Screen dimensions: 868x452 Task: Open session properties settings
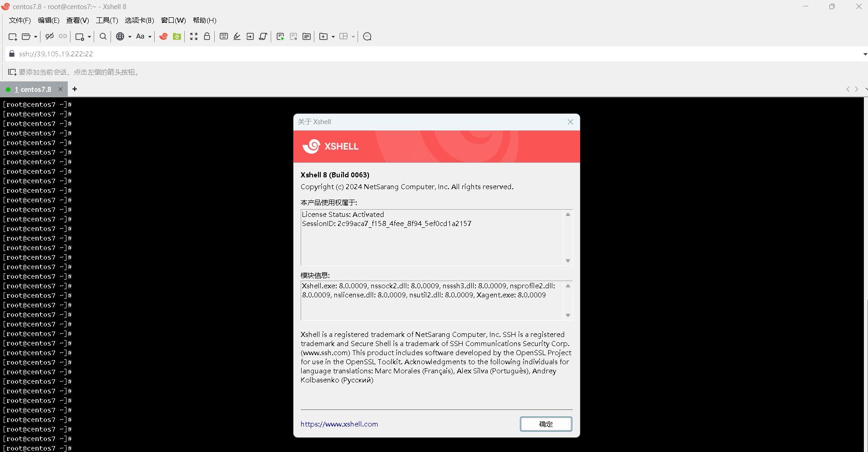[79, 36]
